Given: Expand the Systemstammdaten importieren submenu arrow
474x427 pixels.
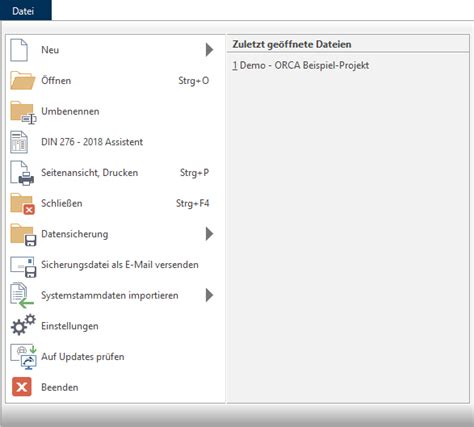Looking at the screenshot, I should (x=209, y=295).
